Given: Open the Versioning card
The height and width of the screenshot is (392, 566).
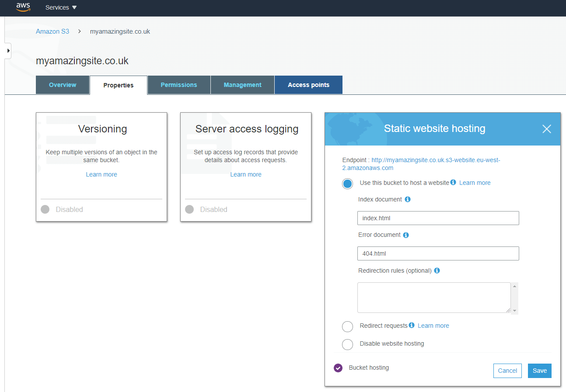Looking at the screenshot, I should [101, 167].
